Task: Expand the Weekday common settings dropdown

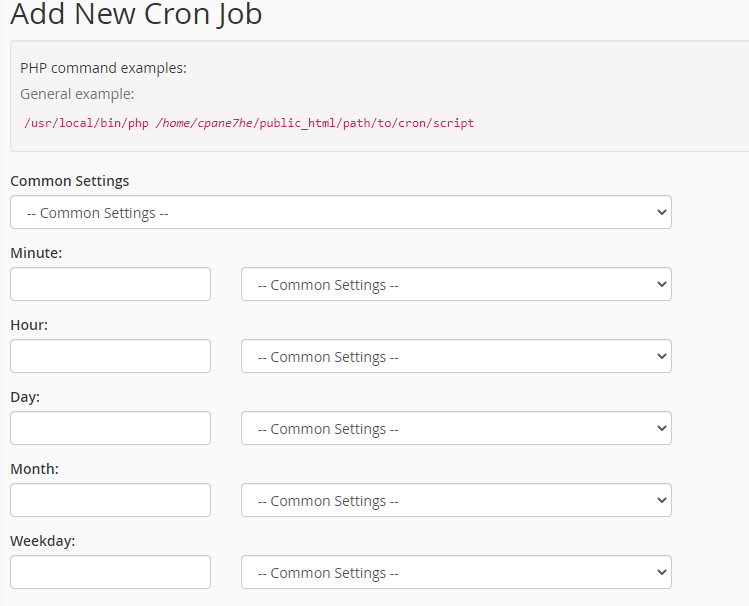Action: [x=456, y=572]
